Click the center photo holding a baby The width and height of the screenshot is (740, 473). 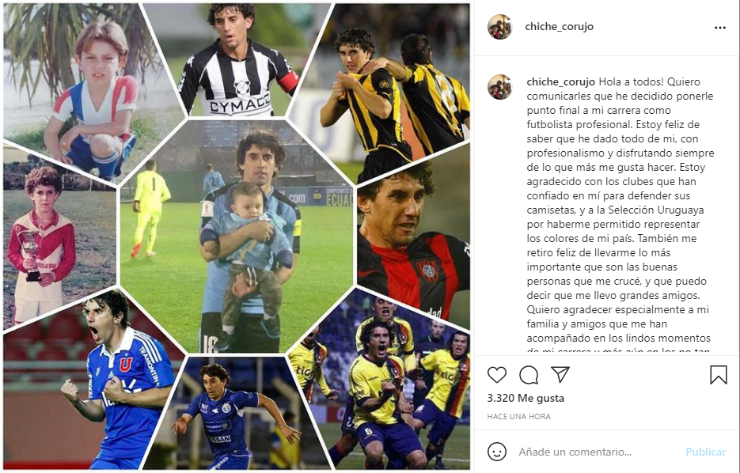click(236, 236)
